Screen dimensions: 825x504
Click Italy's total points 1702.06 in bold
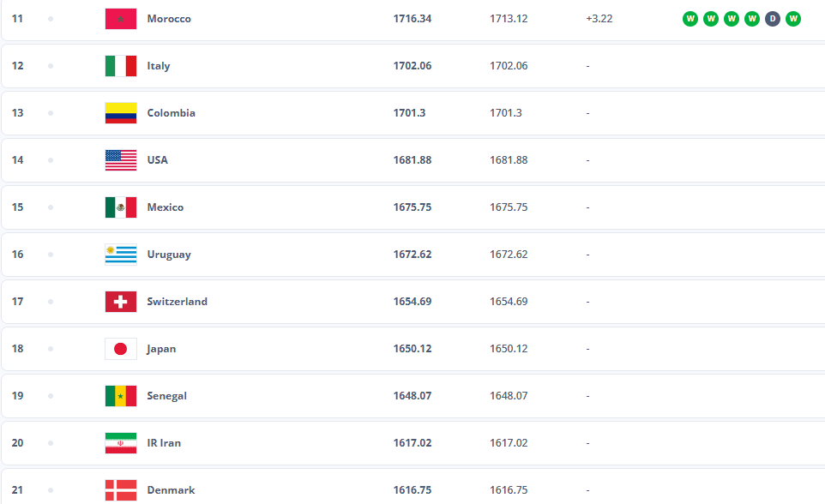pos(412,66)
